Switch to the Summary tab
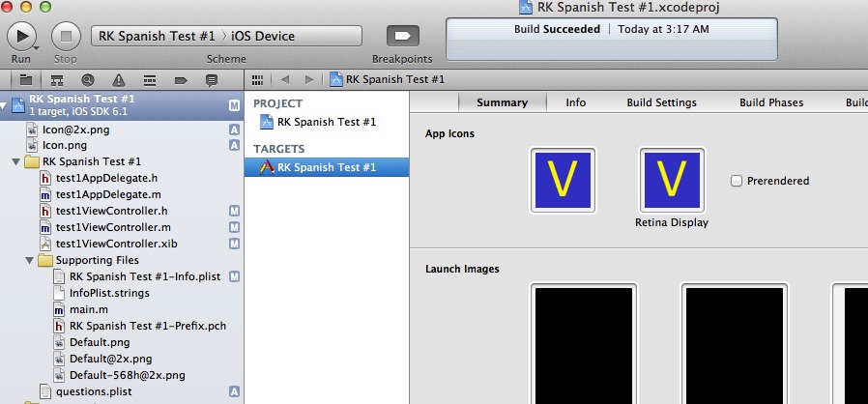The height and width of the screenshot is (404, 868). pos(502,102)
